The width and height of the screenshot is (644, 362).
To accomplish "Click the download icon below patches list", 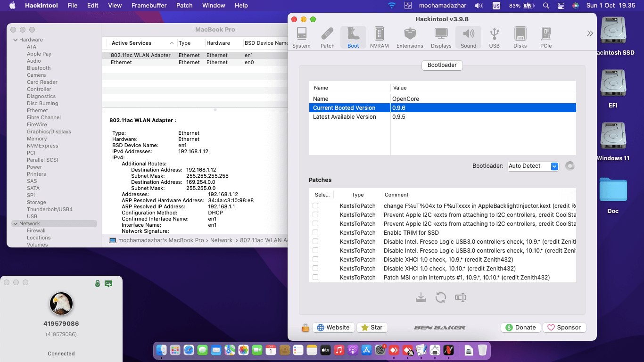I will tap(421, 297).
